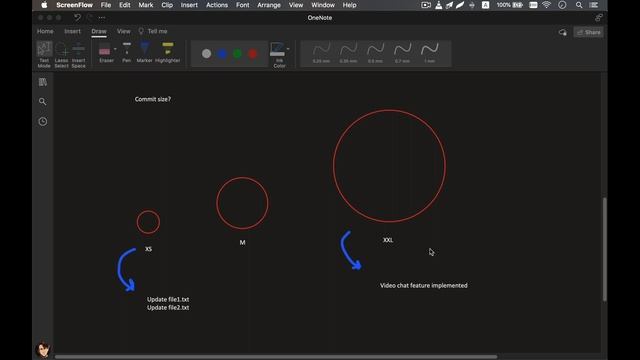Set pen thickness to 1 mm
The image size is (640, 360).
click(x=429, y=53)
